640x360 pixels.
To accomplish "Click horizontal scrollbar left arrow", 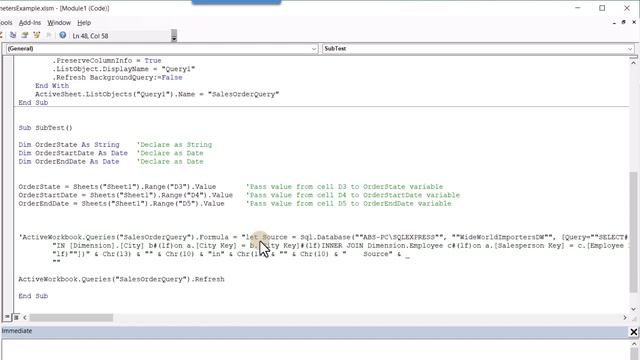I will point(25,317).
